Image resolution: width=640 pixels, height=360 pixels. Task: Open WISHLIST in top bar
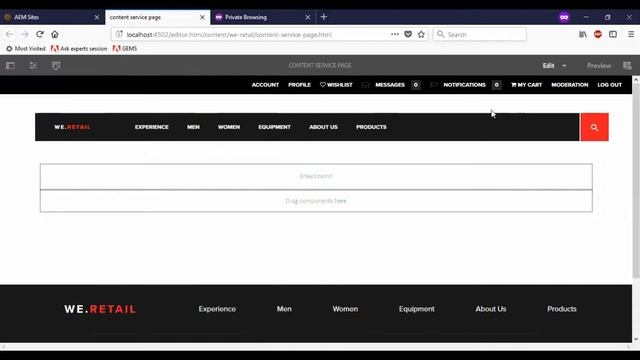pos(336,85)
